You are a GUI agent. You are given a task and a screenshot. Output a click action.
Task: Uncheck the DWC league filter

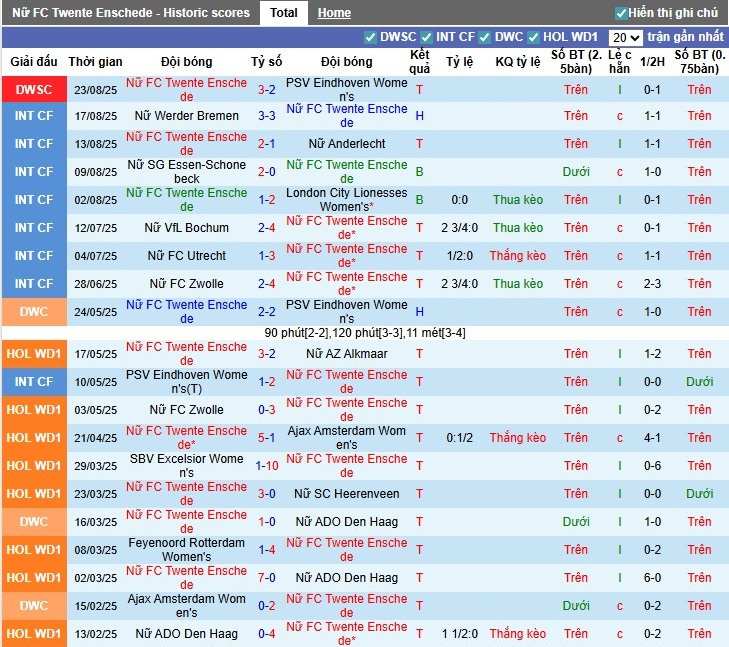click(484, 37)
